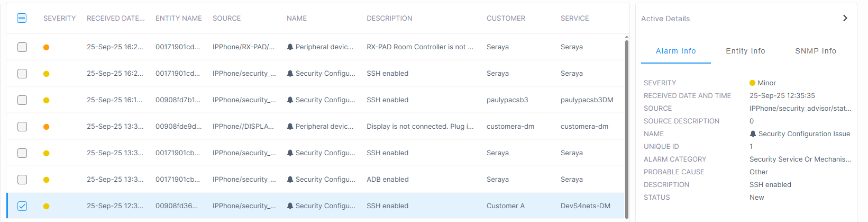Click the orange severity dot in the customera-dm row
This screenshot has width=868, height=222.
pos(47,127)
